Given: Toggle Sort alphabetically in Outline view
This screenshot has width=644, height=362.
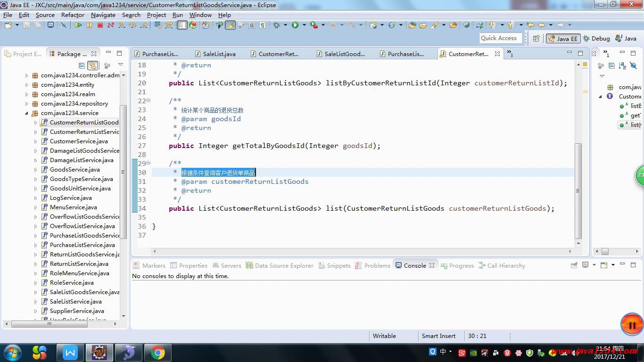Looking at the screenshot, I should [x=622, y=66].
